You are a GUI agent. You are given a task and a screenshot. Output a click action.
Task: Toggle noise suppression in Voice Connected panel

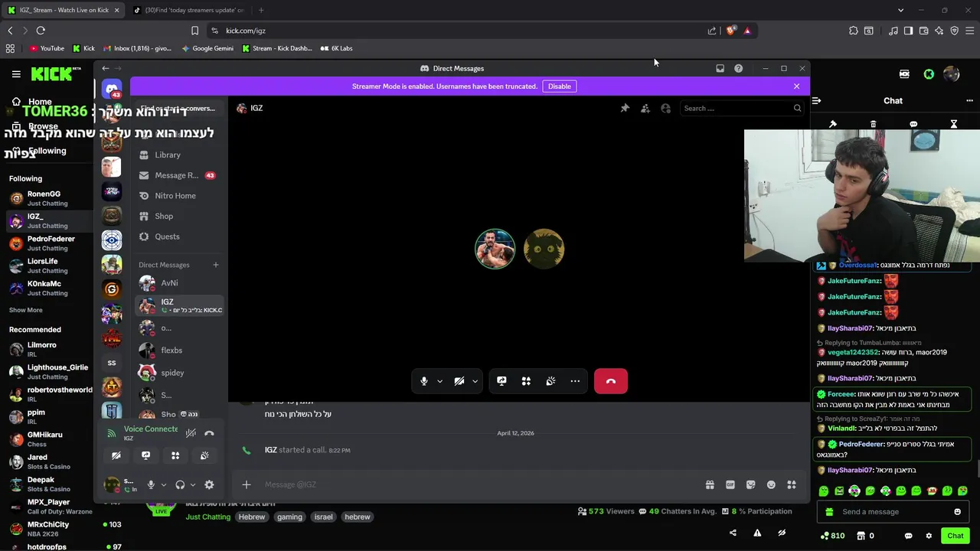point(191,433)
